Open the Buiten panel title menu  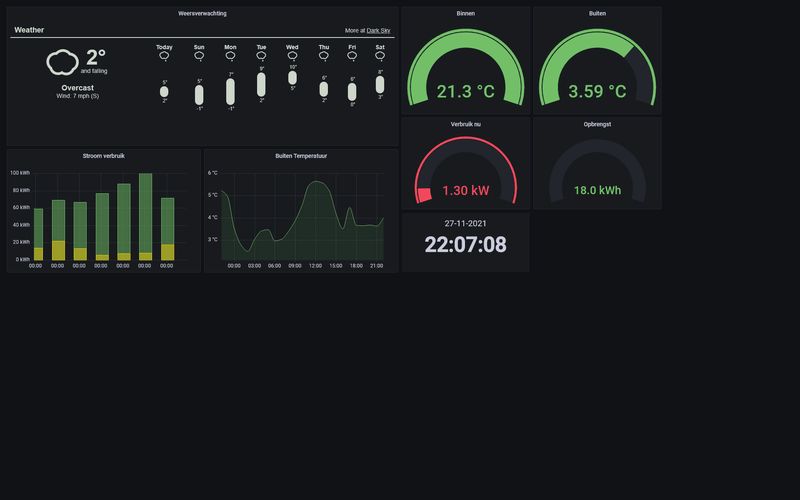pyautogui.click(x=597, y=14)
